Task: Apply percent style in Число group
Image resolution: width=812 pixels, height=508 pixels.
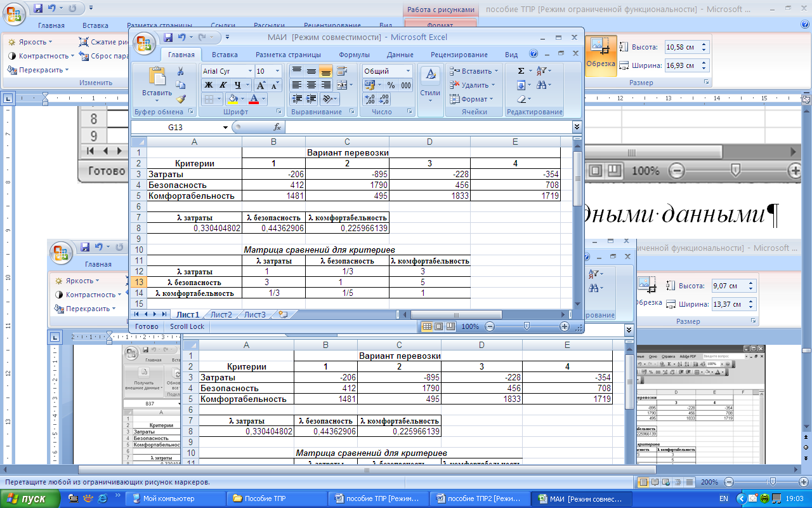Action: 391,85
